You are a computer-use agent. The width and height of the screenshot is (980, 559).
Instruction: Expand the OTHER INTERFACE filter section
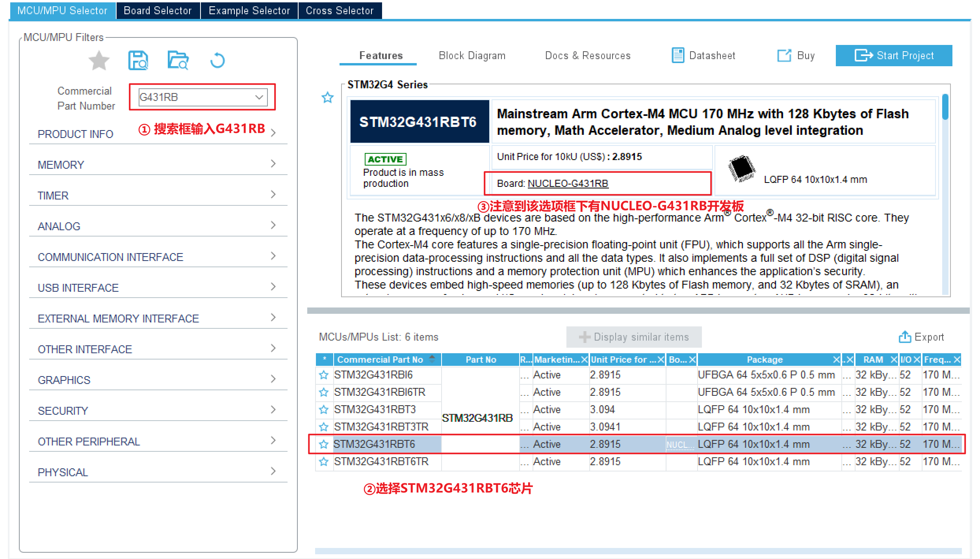[x=158, y=349]
